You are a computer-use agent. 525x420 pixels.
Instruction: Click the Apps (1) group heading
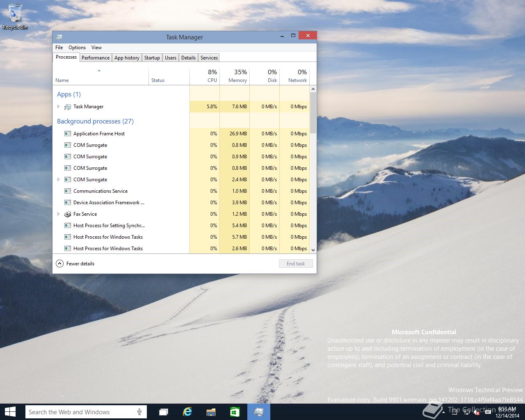69,94
